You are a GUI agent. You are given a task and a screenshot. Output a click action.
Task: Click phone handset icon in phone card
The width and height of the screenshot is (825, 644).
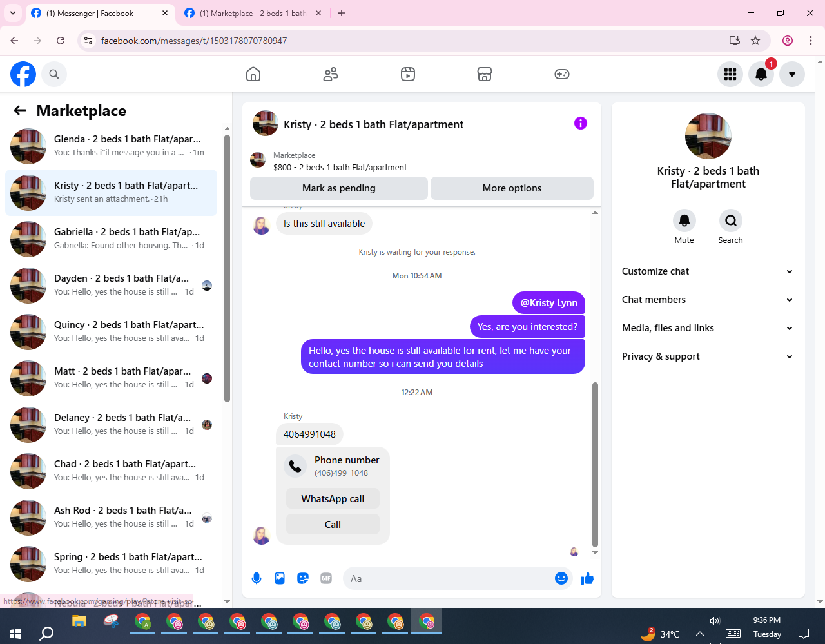coord(295,465)
